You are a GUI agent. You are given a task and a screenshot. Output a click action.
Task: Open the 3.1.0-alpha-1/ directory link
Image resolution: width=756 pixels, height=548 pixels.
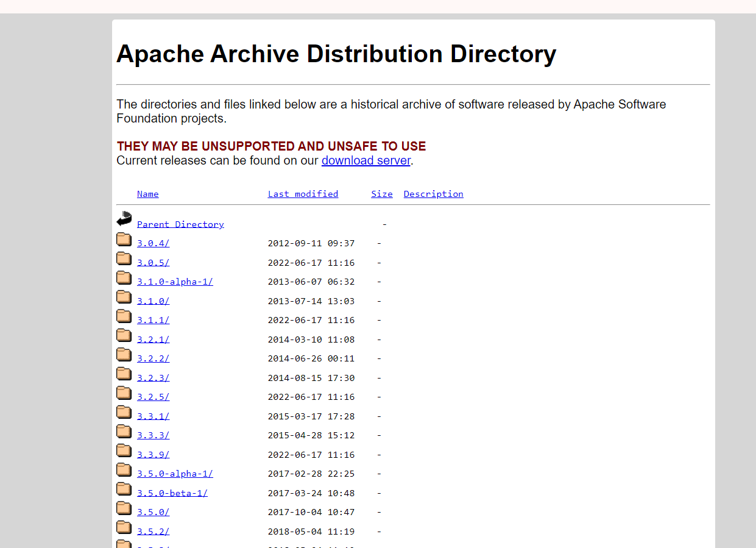[175, 282]
